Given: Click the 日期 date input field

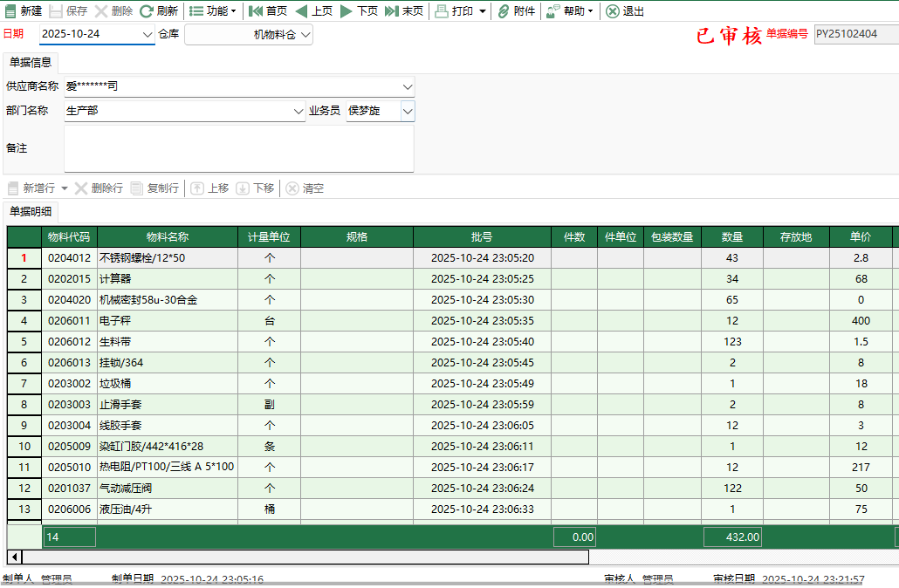Looking at the screenshot, I should point(94,35).
